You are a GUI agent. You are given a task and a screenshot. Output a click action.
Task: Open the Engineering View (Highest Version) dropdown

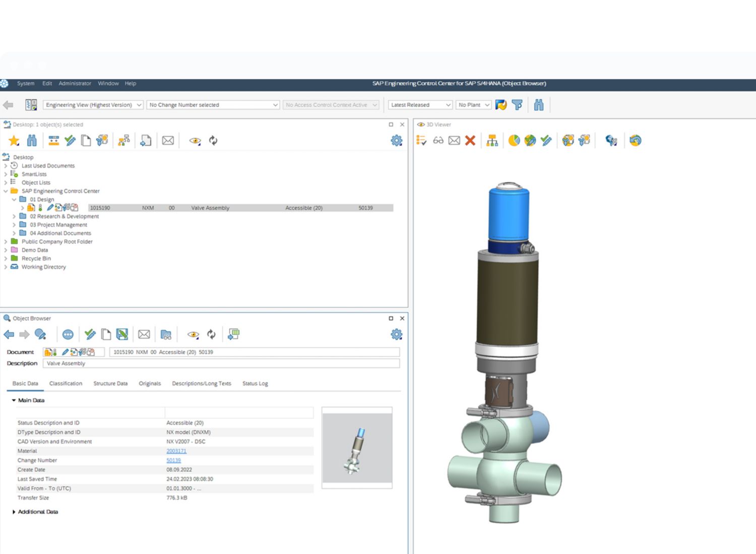(x=93, y=105)
